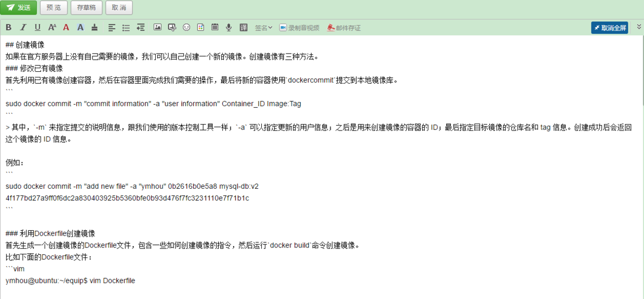644x299 pixels.
Task: Collapse toolbar with double chevron
Action: pyautogui.click(x=639, y=27)
